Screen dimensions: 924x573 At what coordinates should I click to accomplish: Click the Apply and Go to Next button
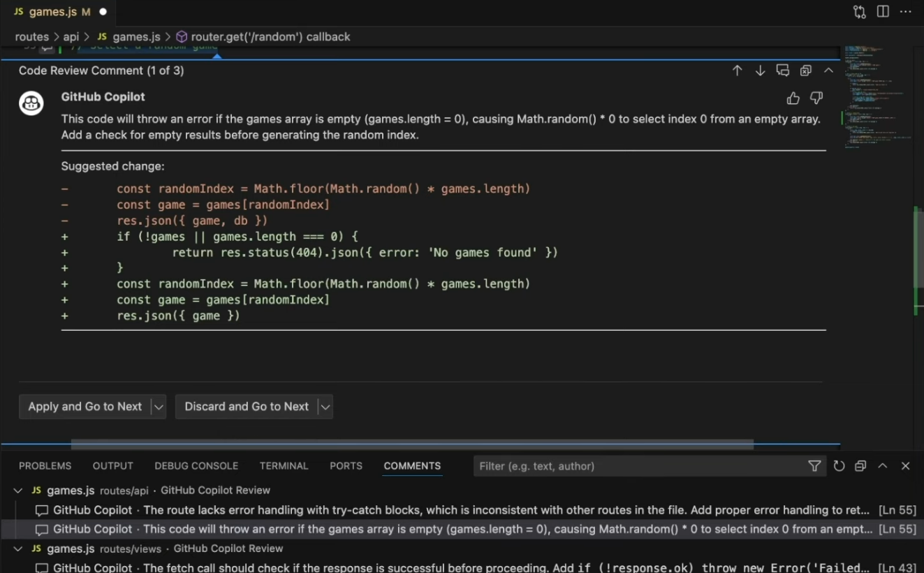tap(84, 406)
